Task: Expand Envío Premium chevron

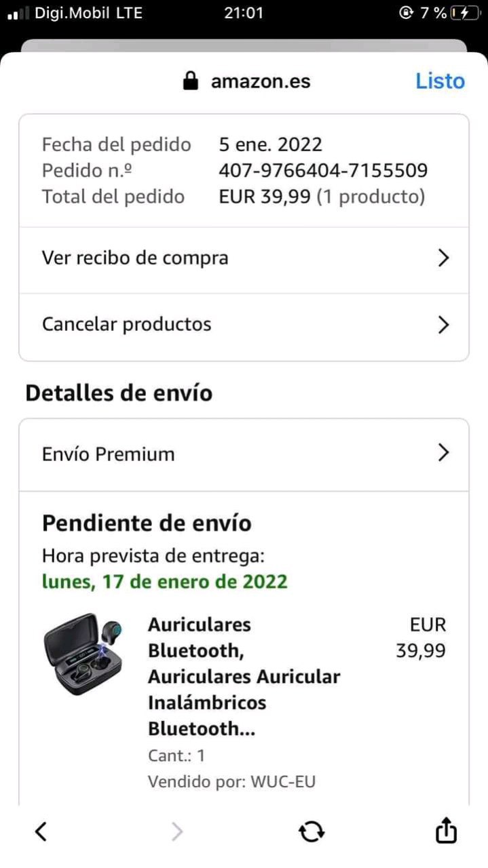Action: click(443, 452)
